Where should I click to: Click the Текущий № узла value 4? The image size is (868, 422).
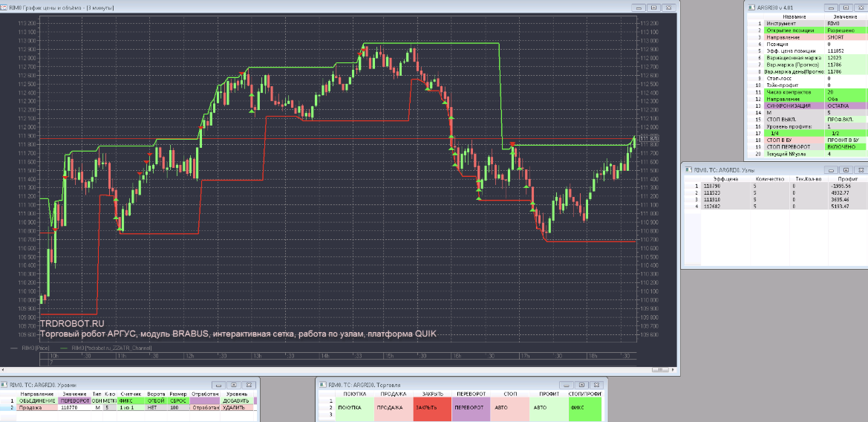click(x=845, y=154)
